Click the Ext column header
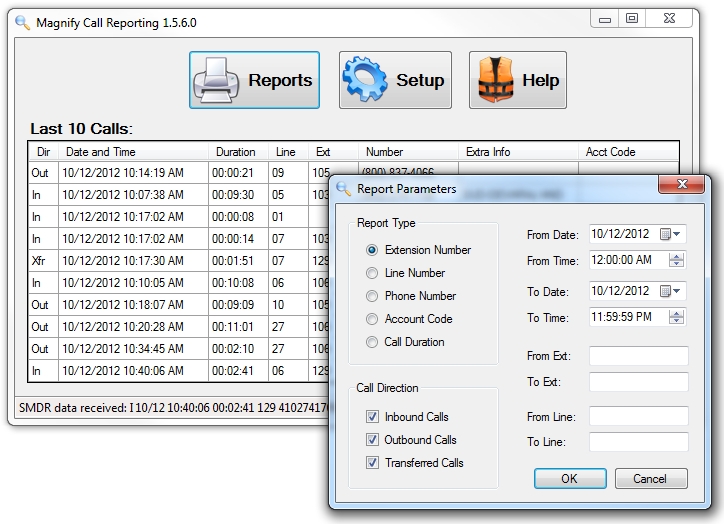 [333, 152]
